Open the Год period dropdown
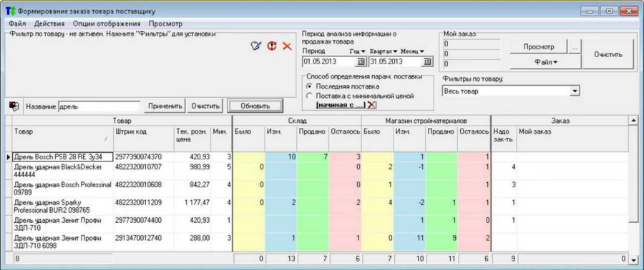Image resolution: width=644 pixels, height=270 pixels. 357,51
